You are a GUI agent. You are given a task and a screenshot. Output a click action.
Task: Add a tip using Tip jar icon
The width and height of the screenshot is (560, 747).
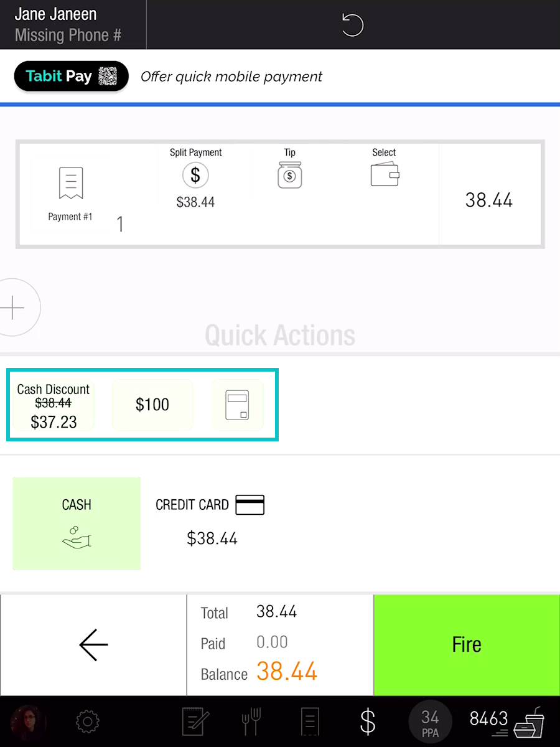(x=289, y=175)
